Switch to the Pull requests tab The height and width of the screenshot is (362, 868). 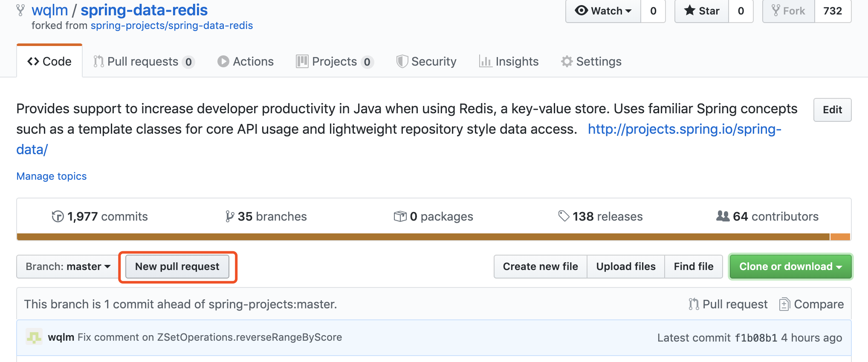144,62
